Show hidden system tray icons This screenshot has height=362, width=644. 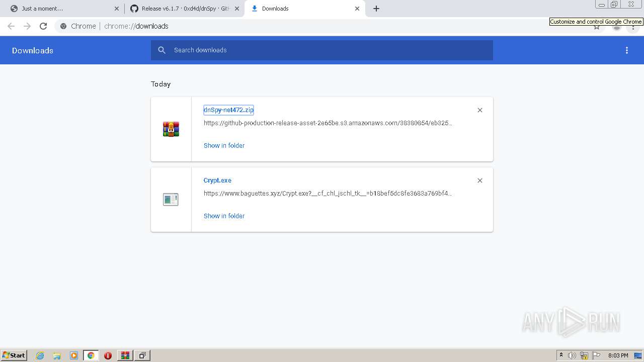click(561, 355)
